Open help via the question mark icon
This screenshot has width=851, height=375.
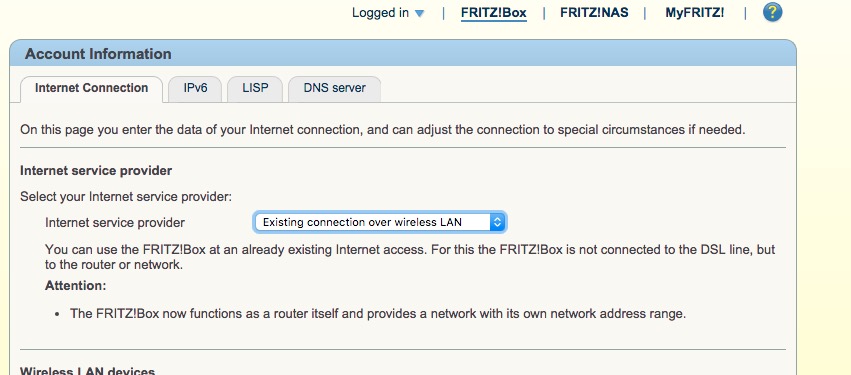[x=772, y=12]
